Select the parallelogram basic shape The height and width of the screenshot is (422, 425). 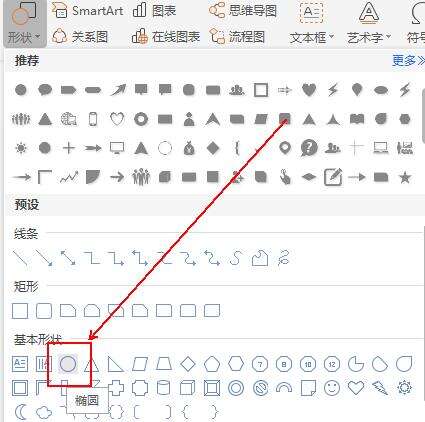(140, 364)
